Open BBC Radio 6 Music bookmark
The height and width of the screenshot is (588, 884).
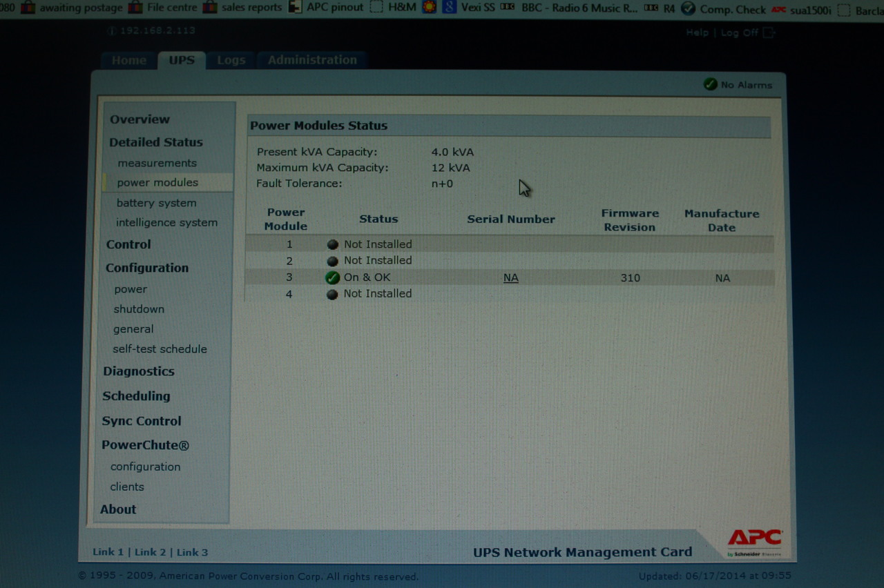tap(570, 8)
